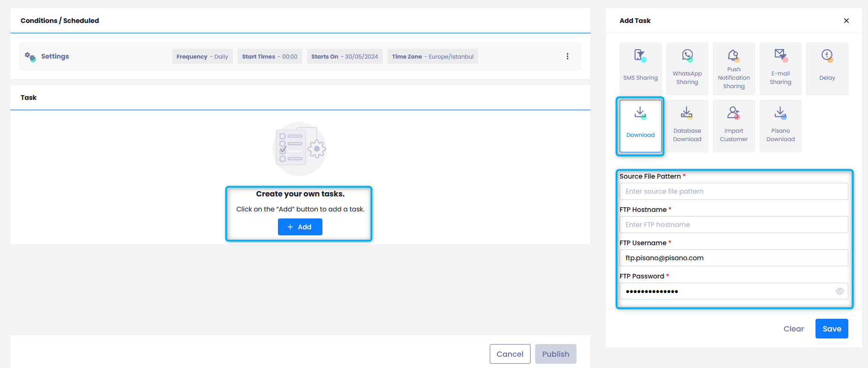
Task: Clear the Add Task form
Action: 793,329
